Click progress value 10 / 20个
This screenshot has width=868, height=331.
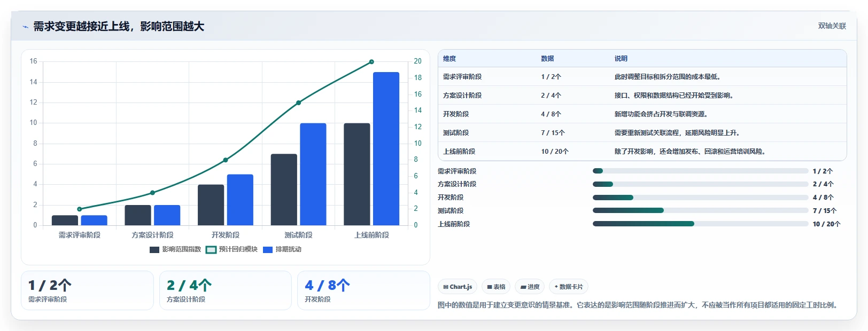click(x=826, y=224)
